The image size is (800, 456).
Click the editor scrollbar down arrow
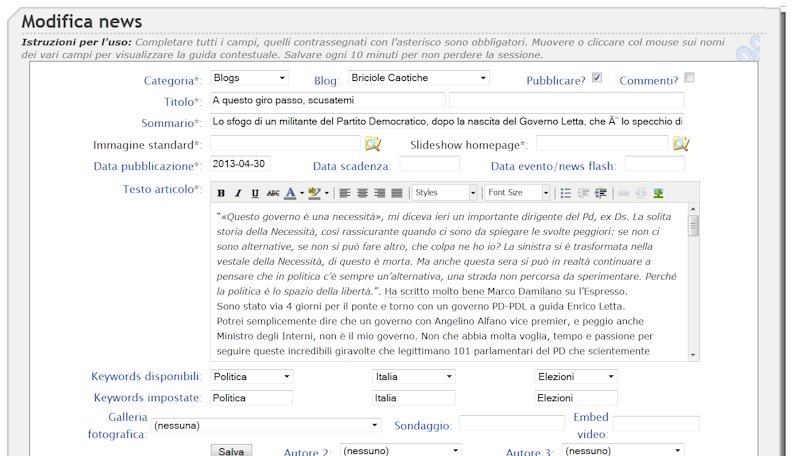coord(693,355)
